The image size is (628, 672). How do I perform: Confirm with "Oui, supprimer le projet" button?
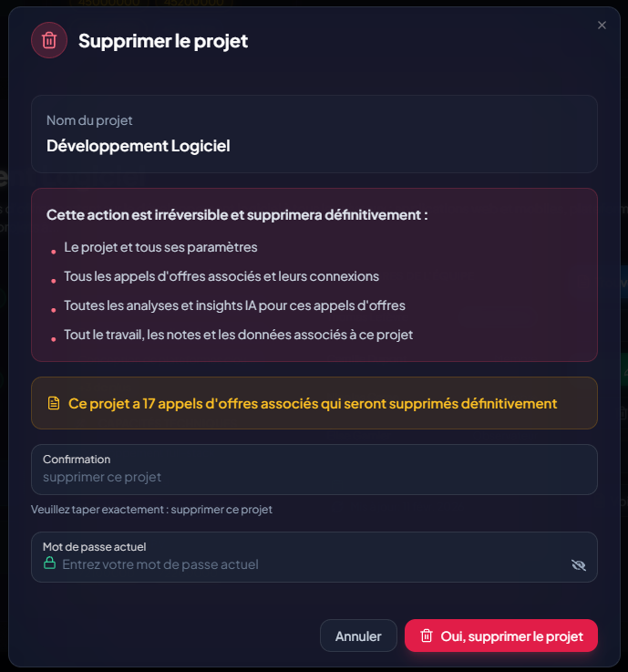point(500,636)
